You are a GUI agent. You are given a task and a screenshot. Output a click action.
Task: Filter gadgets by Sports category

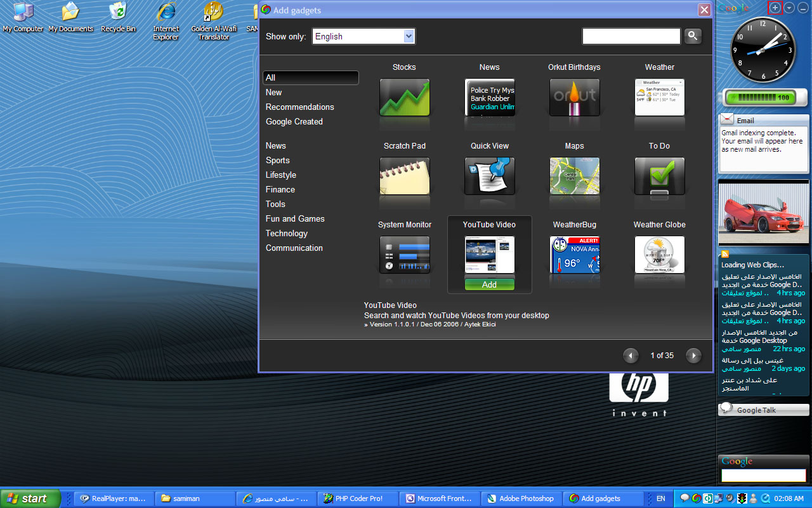coord(278,160)
